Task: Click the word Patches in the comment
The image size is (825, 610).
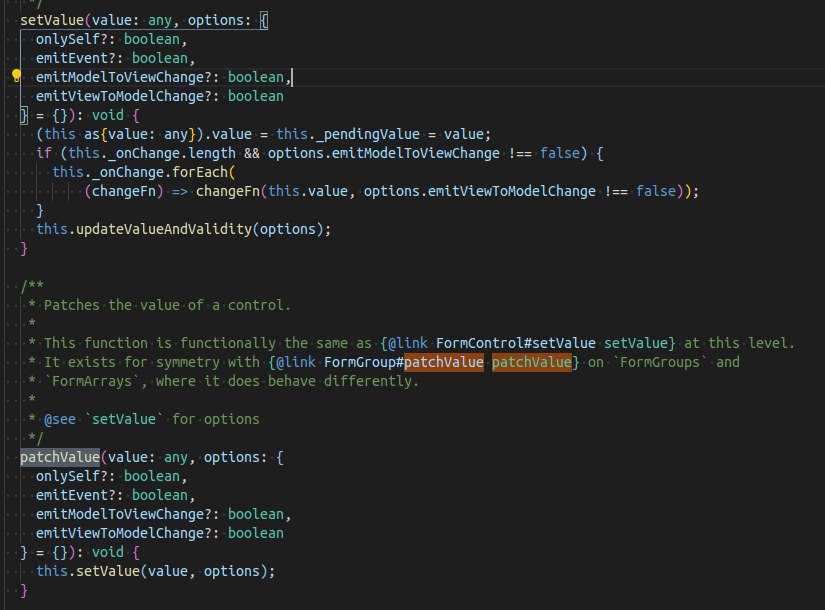Action: 72,305
